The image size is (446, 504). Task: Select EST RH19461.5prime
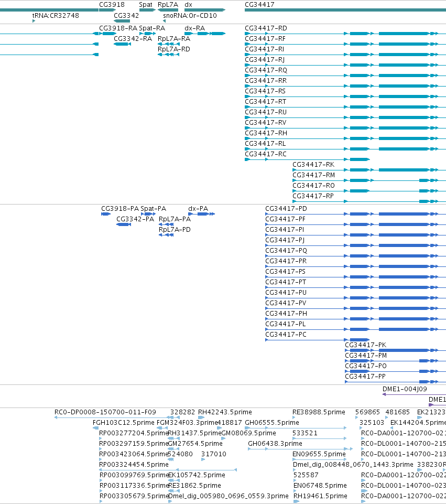(320, 496)
